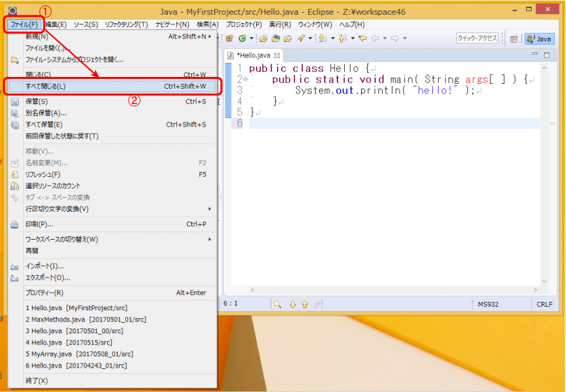Click the up arrow icon in status bar
The image size is (566, 392).
click(304, 305)
